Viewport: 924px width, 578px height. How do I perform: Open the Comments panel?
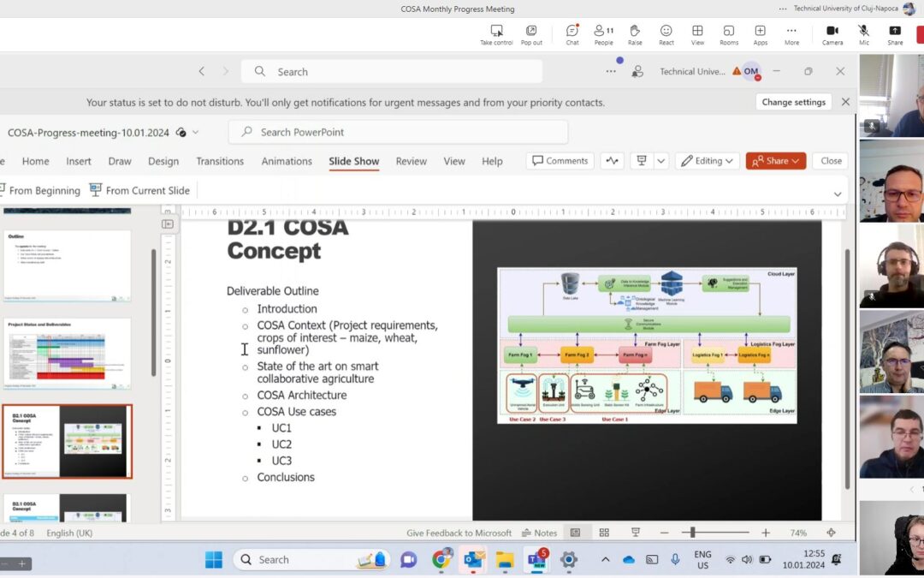tap(560, 160)
